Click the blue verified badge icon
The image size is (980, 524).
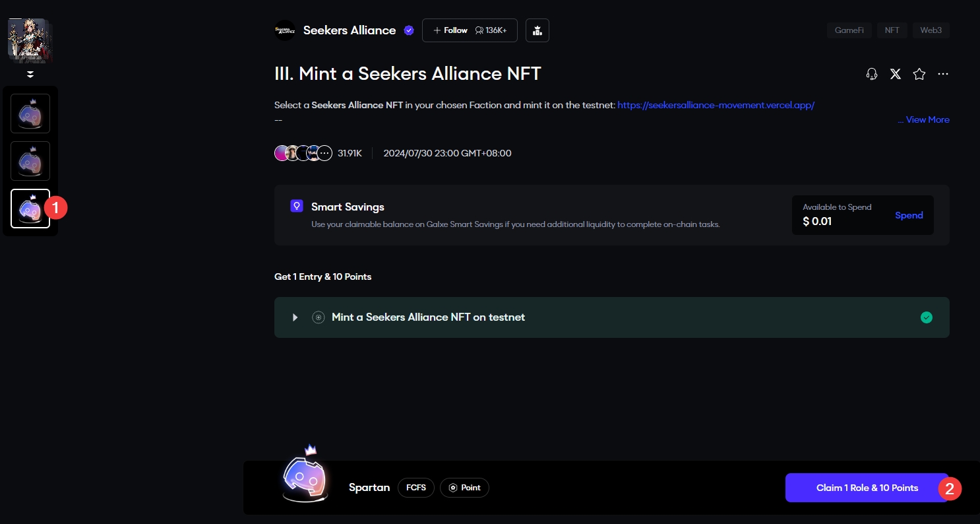pyautogui.click(x=409, y=30)
